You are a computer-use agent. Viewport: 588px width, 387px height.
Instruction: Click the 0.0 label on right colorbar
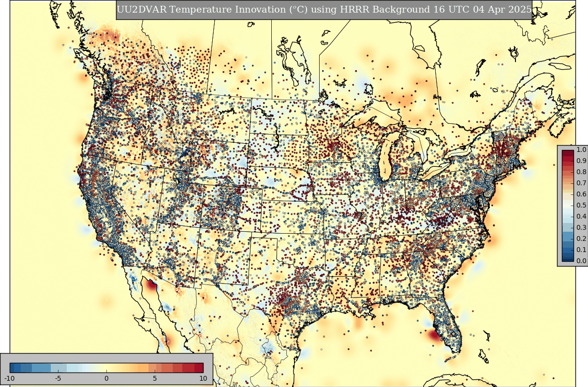pos(581,261)
